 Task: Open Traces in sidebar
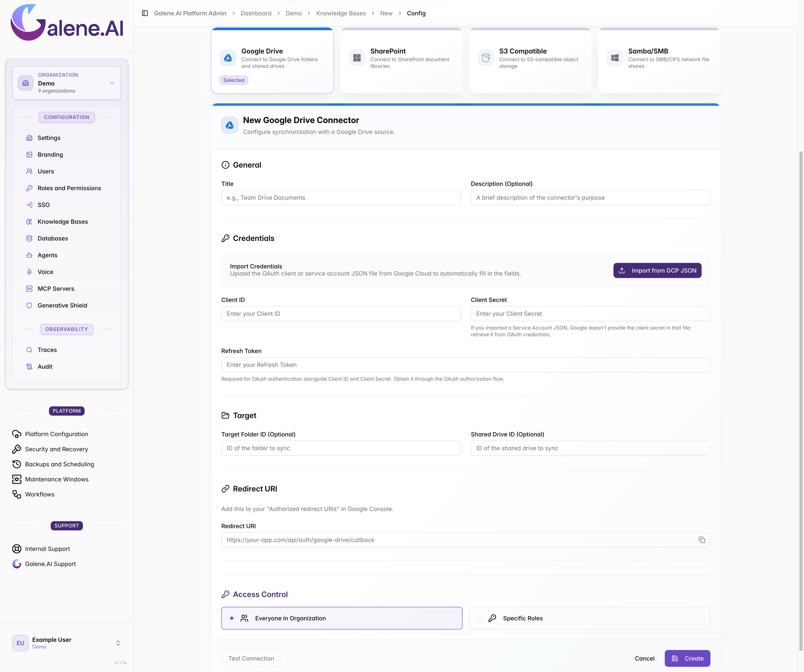67,350
